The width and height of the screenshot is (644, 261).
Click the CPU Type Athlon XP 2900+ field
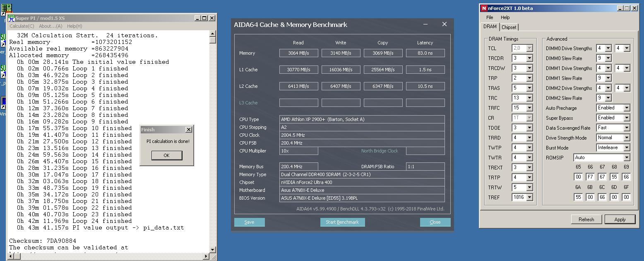[x=362, y=119]
